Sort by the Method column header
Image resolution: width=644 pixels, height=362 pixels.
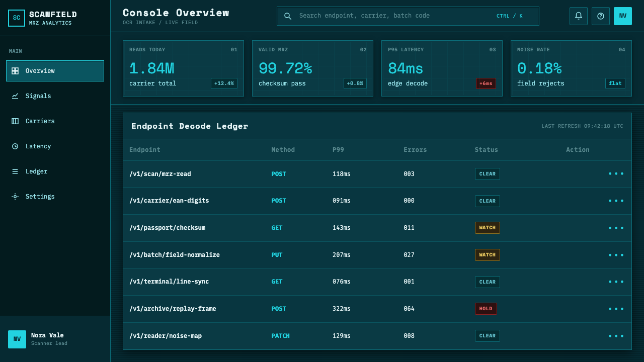click(x=283, y=150)
